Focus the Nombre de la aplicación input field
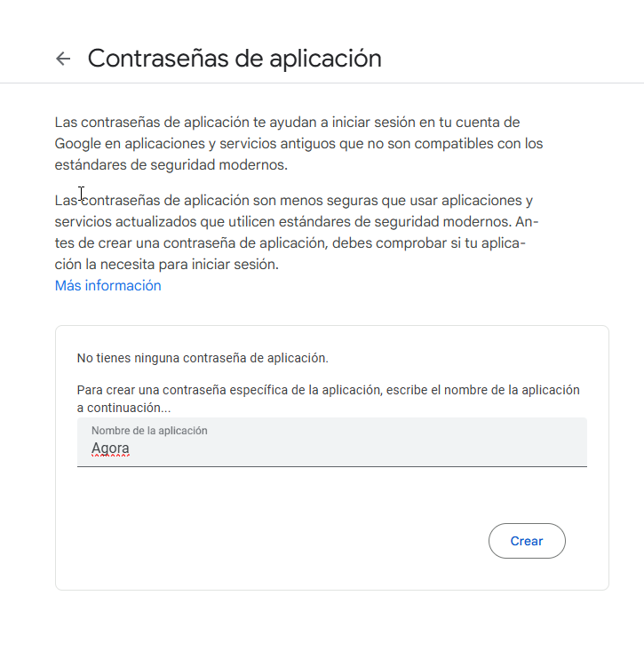The height and width of the screenshot is (659, 644). click(331, 442)
